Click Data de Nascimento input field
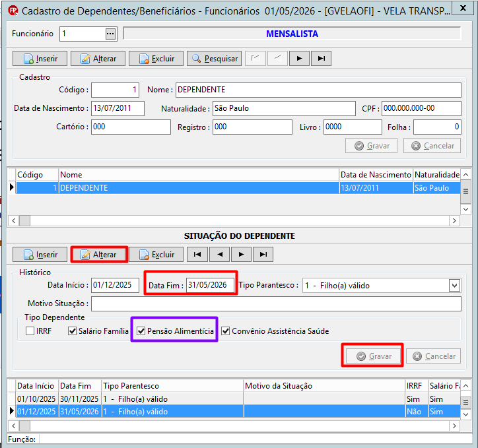Screen dimensions: 478x448 pos(118,108)
